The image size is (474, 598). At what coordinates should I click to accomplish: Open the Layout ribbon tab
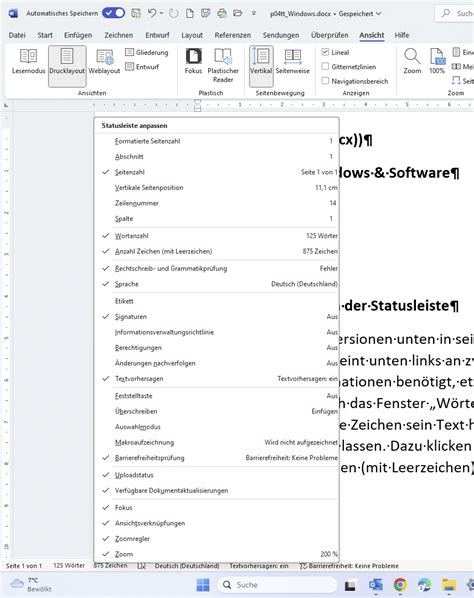pyautogui.click(x=192, y=35)
